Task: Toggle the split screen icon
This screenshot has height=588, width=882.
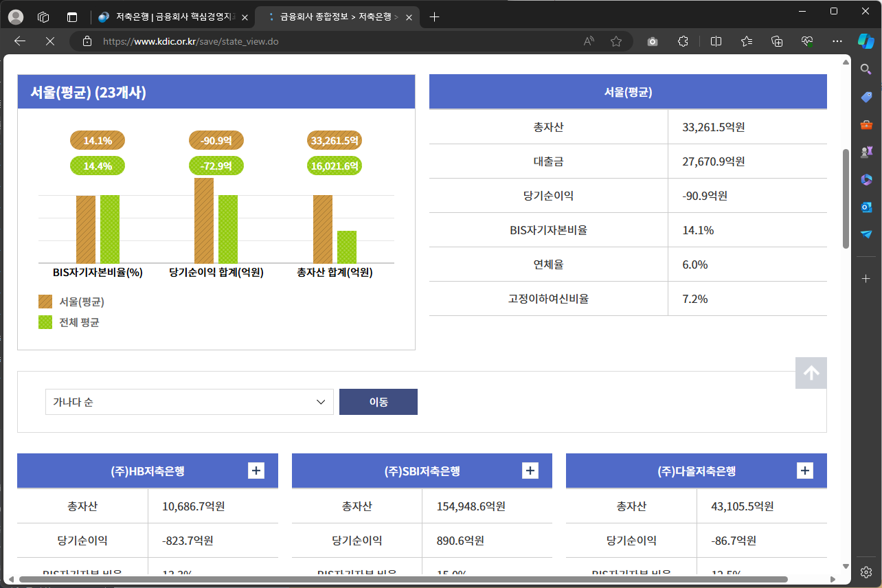Action: (716, 41)
